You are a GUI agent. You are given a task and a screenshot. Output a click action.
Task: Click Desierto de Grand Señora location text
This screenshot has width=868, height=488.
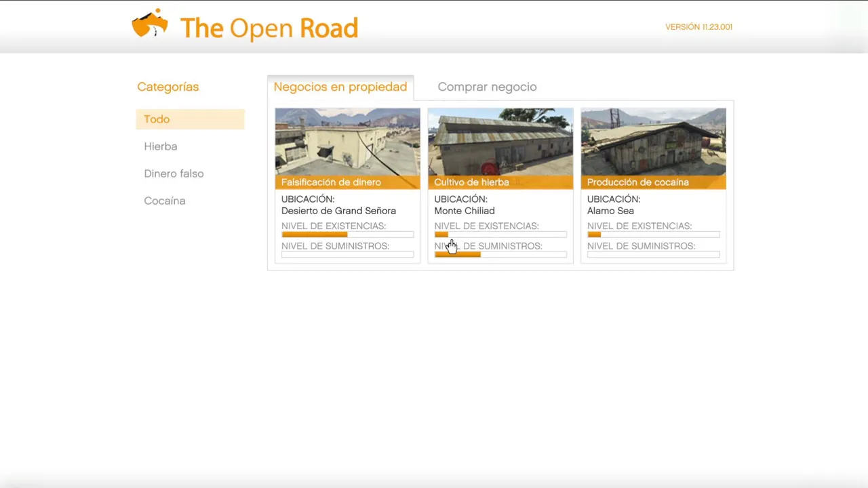tap(338, 211)
